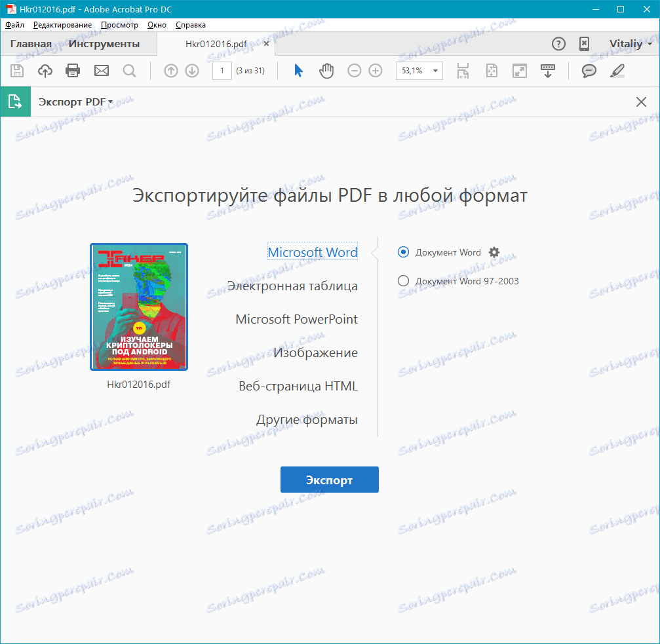Choose Изображение export format
Viewport: 660px width, 644px height.
(x=316, y=352)
